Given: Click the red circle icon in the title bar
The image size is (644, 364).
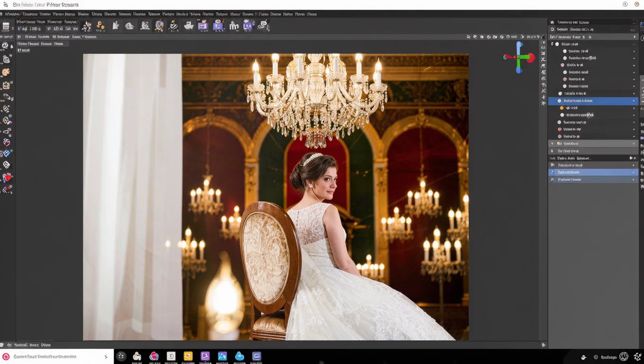Looking at the screenshot, I should tap(637, 4).
